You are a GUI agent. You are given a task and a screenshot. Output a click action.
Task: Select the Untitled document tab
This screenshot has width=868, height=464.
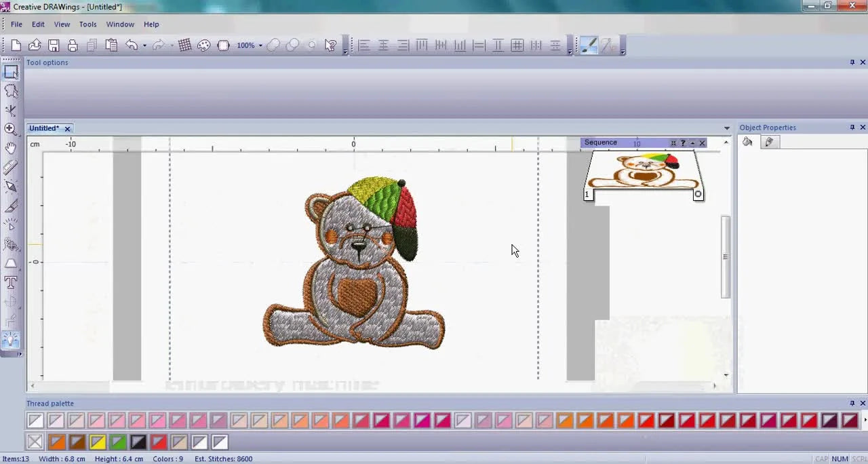pos(44,128)
